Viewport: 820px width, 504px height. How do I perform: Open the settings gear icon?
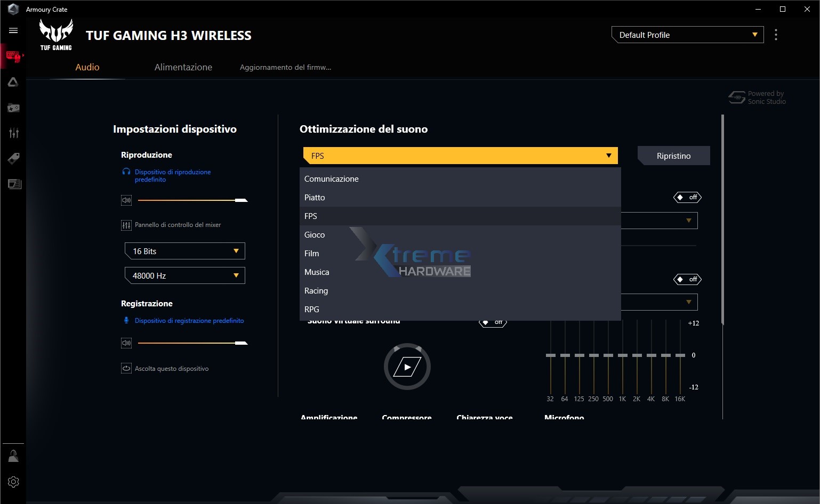pos(13,482)
